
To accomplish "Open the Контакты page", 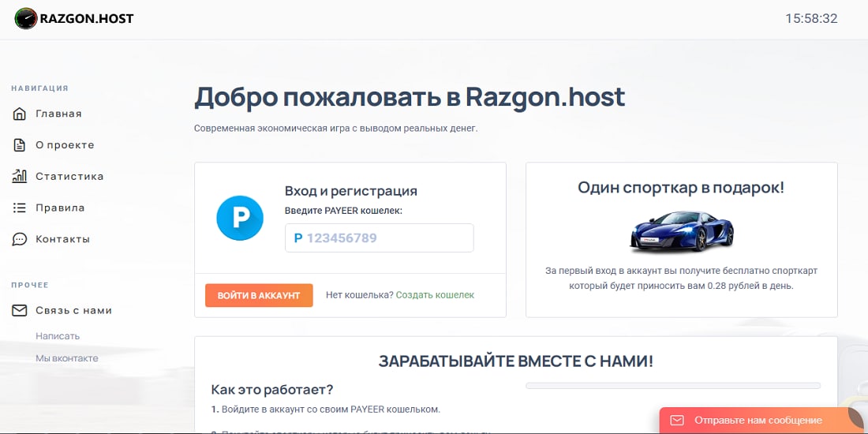I will (x=62, y=239).
